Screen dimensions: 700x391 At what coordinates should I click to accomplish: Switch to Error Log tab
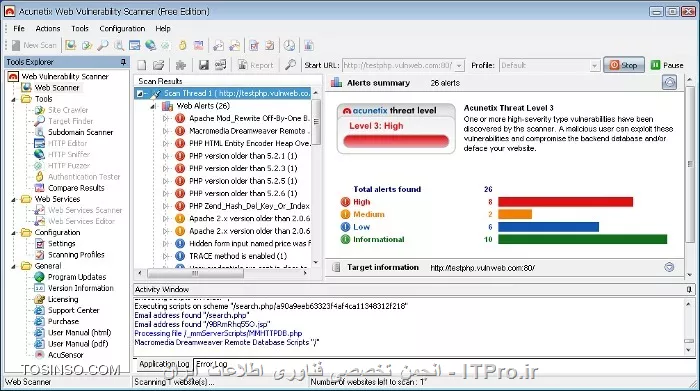(x=212, y=364)
